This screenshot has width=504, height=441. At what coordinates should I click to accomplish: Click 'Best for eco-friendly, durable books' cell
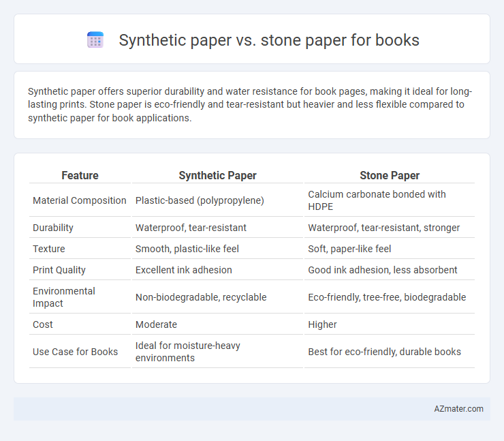pos(384,352)
